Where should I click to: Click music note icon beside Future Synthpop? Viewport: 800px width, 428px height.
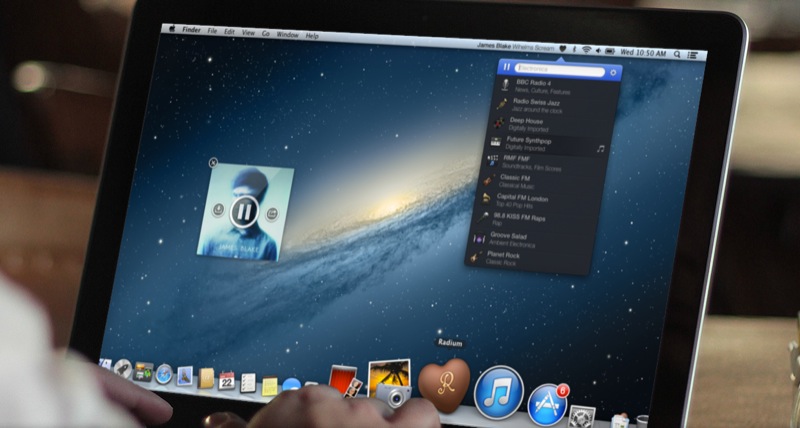(600, 148)
